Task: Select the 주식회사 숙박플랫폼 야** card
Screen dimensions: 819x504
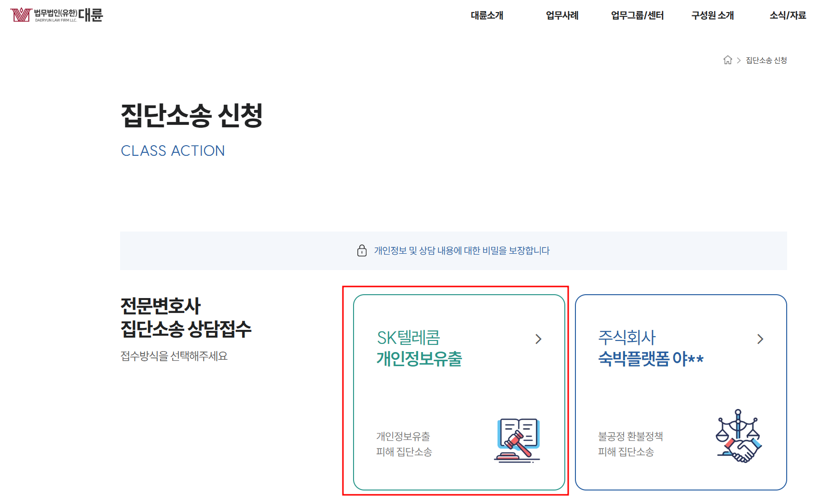Action: [681, 391]
